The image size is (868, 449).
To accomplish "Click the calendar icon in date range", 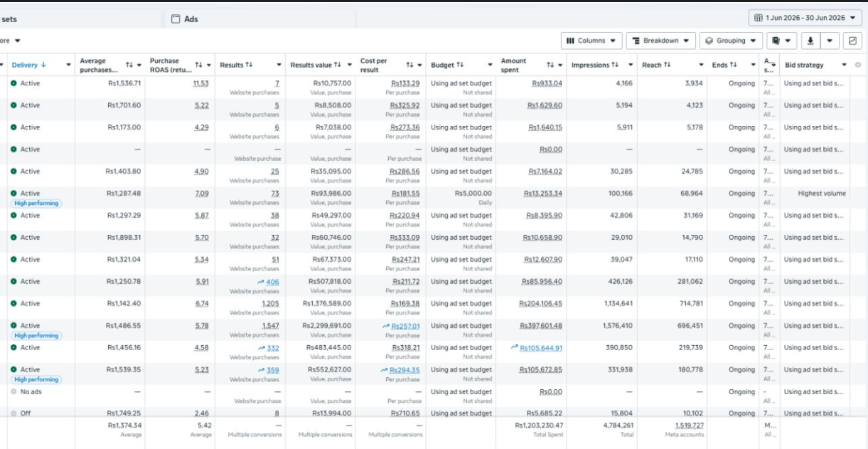I will pyautogui.click(x=759, y=18).
